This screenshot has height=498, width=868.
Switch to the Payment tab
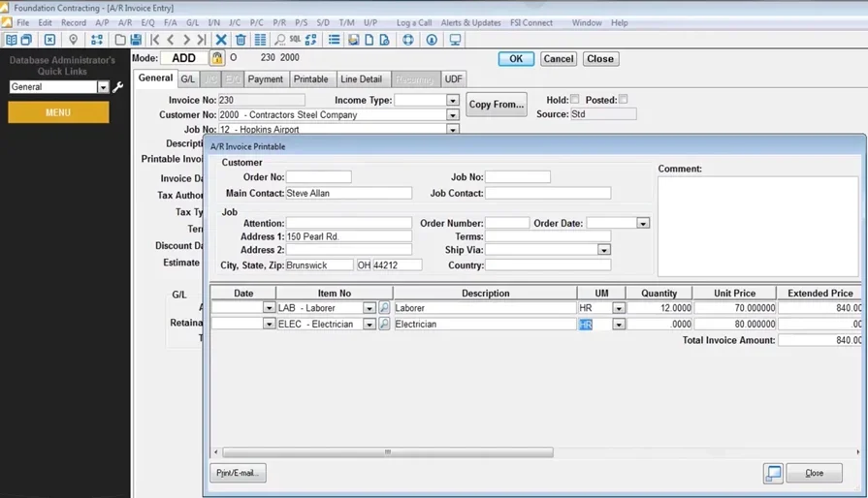pos(265,79)
